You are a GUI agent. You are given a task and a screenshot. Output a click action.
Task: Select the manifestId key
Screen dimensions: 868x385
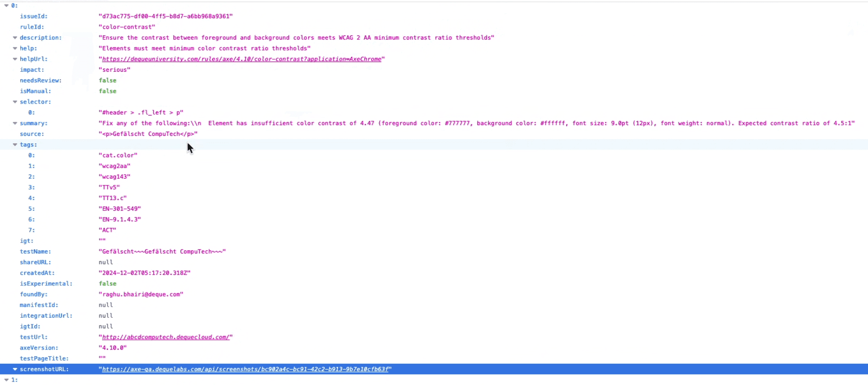pos(39,305)
